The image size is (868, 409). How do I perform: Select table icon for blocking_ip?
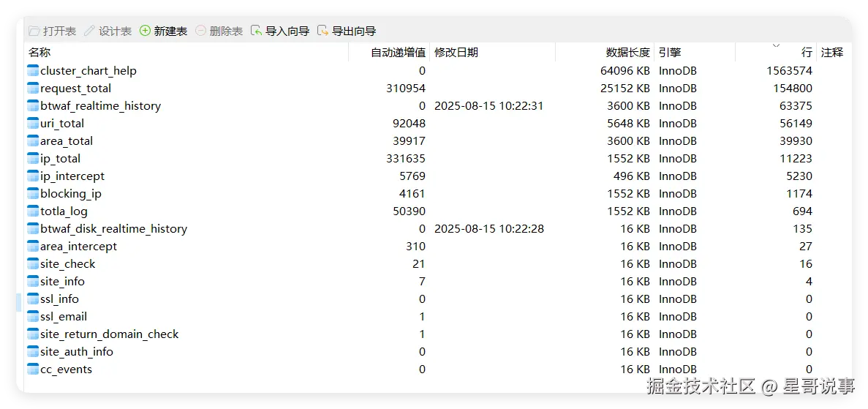(33, 193)
